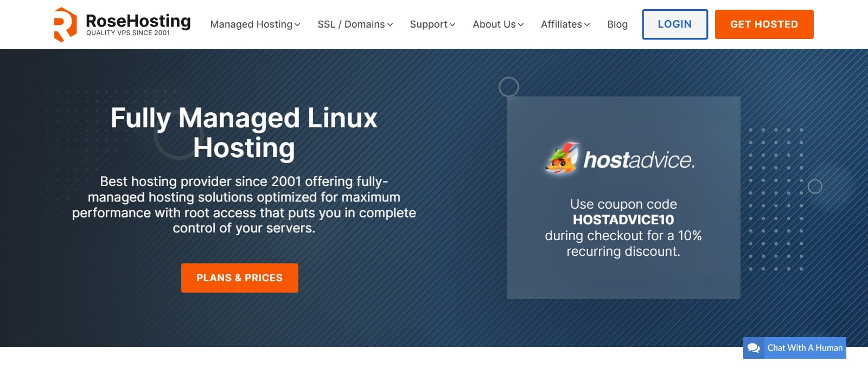Click the RoseHosting brand name text
Viewport: 868px width, 375px height.
point(138,21)
